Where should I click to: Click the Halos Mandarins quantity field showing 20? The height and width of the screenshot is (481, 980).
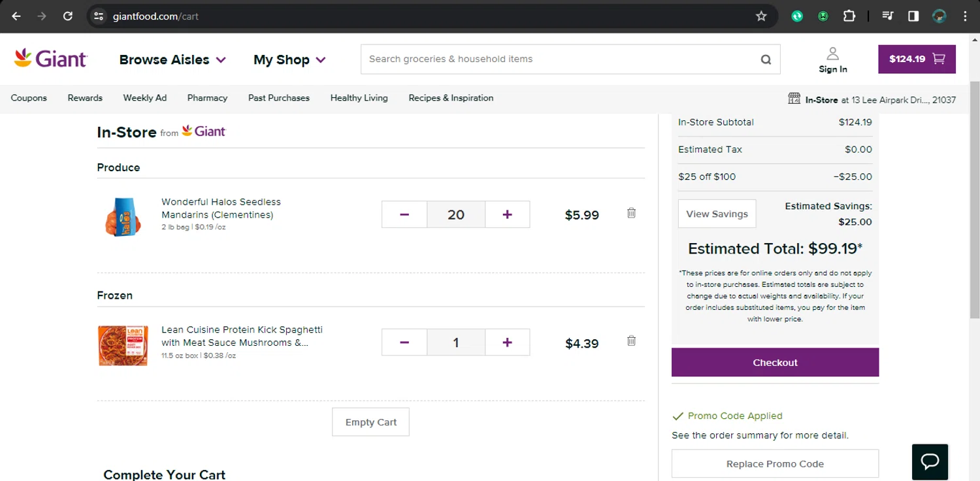456,214
